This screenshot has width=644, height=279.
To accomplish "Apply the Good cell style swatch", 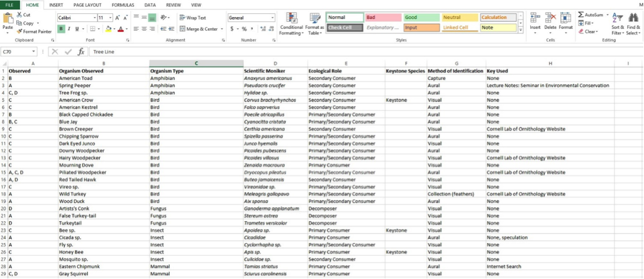I will point(421,18).
